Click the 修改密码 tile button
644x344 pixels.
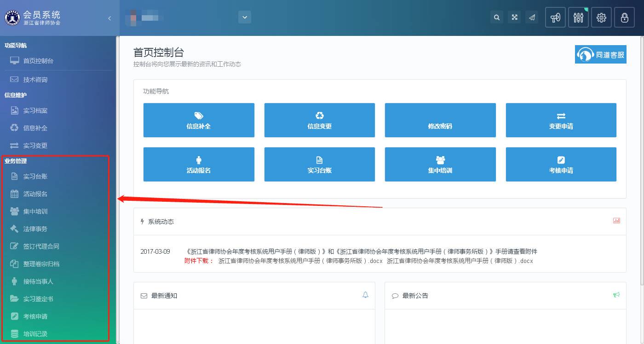[x=440, y=120]
